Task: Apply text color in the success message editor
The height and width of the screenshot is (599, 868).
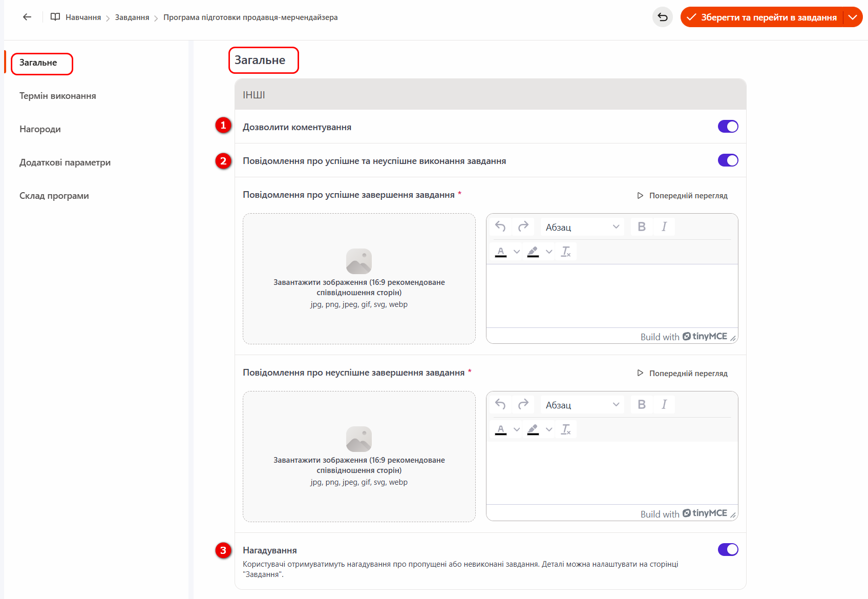Action: [501, 252]
